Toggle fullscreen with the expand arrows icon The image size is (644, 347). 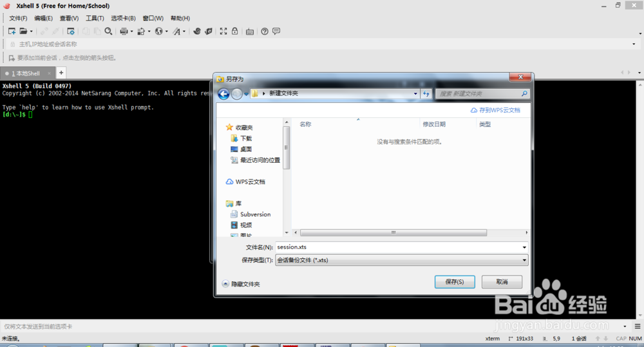point(223,31)
